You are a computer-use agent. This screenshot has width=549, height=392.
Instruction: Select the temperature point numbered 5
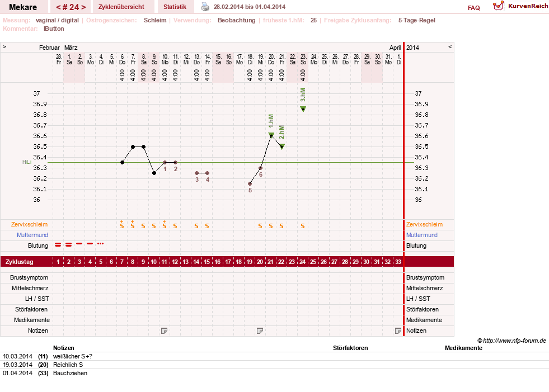pos(250,184)
